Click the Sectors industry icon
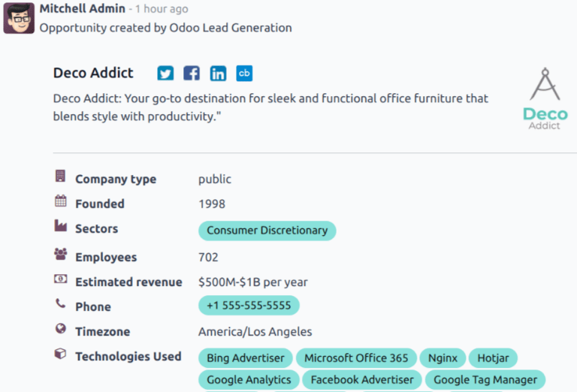The width and height of the screenshot is (577, 392). (60, 226)
